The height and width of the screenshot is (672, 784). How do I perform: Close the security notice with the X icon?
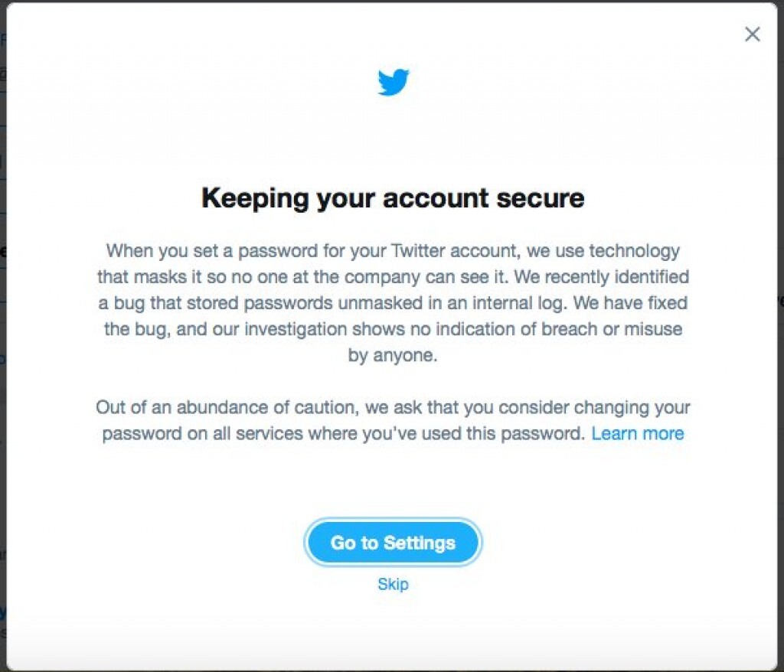click(x=752, y=34)
